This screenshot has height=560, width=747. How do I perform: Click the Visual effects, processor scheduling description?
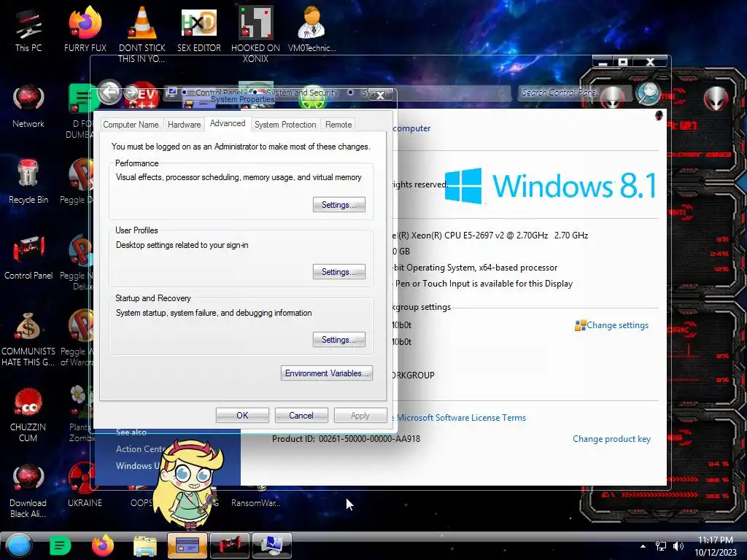[239, 177]
